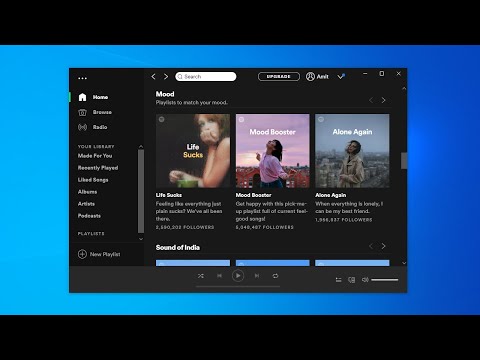Viewport: 480px width, 360px height.
Task: Click the UPGRADE button
Action: [279, 77]
